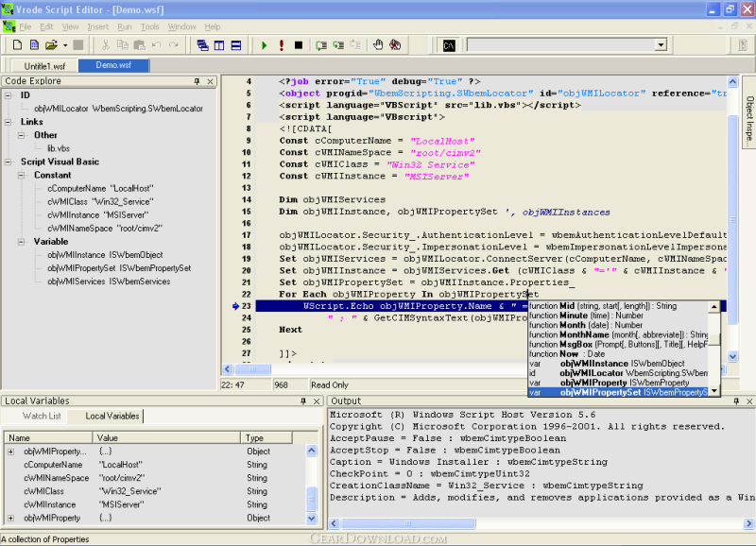Create a new blank file from toolbar

[17, 45]
